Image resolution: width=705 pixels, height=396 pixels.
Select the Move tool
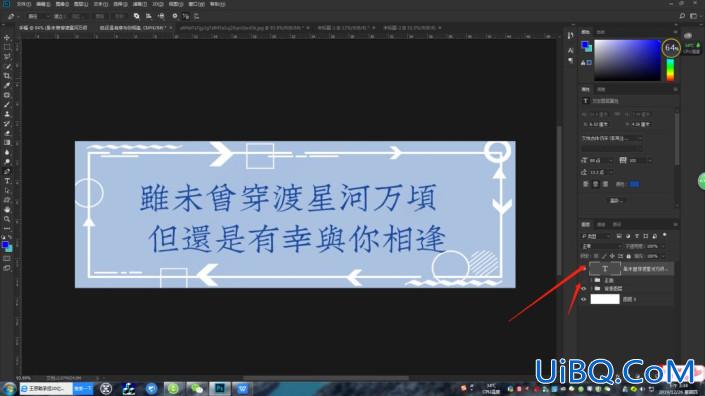(7, 38)
